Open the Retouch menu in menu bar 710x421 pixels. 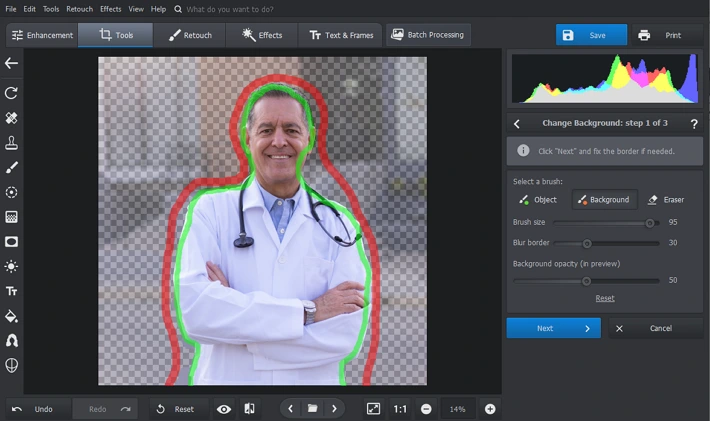[x=79, y=9]
